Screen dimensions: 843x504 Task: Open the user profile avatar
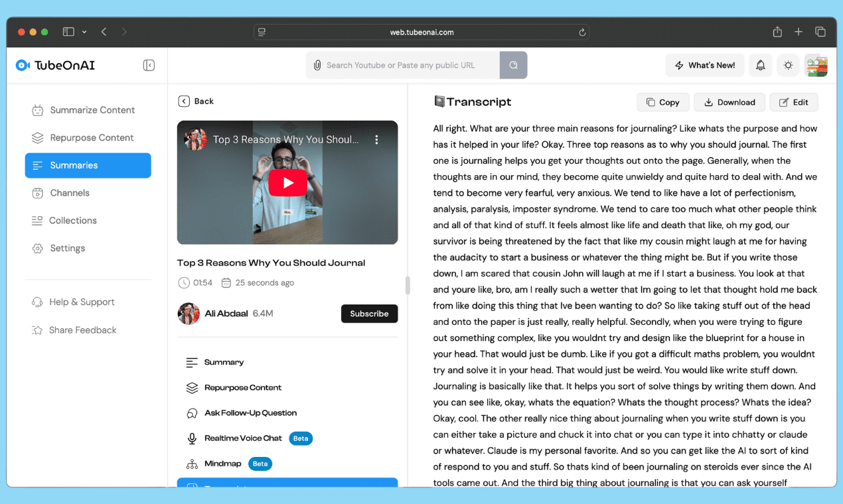[x=816, y=65]
